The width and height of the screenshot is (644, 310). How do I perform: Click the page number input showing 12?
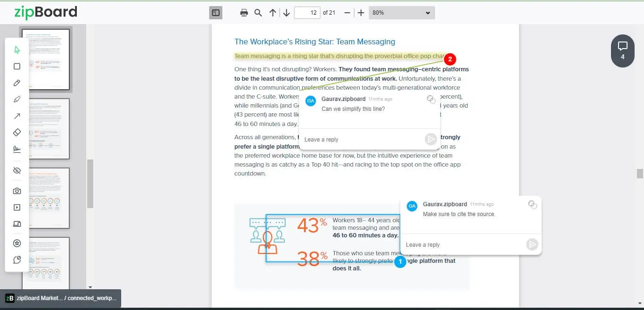[307, 13]
